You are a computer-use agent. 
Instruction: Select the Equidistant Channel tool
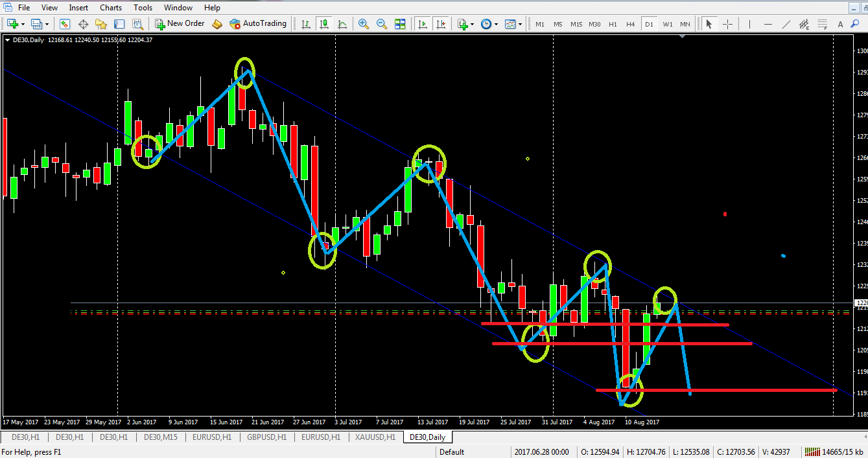pos(804,24)
